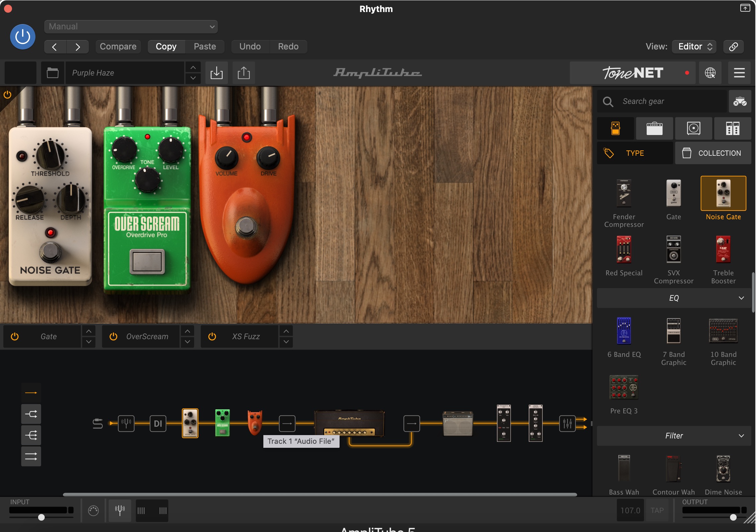The width and height of the screenshot is (756, 532).
Task: Open the preset browser folder icon
Action: (x=52, y=73)
